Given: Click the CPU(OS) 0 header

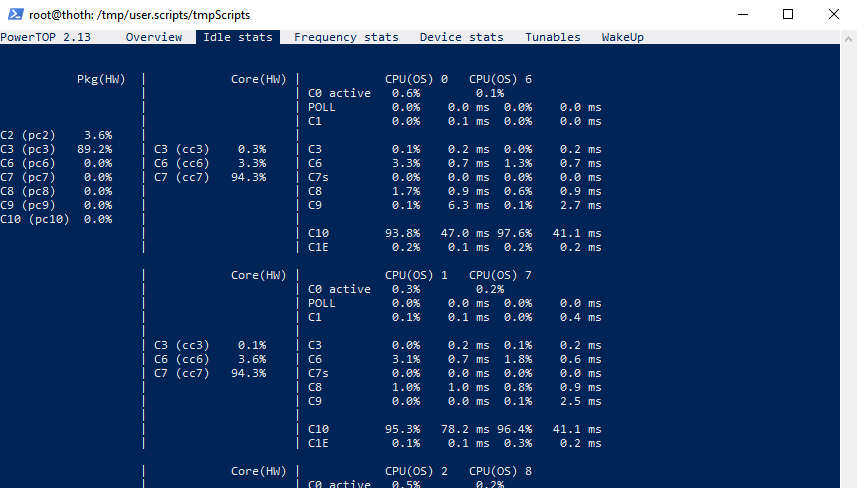Looking at the screenshot, I should coord(416,79).
